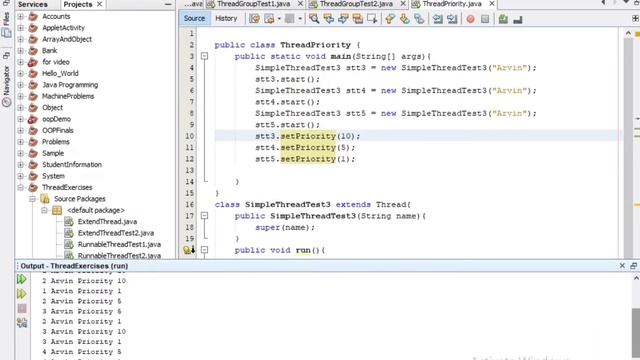Switch to ThreadGroupTest1.java editor tab
Screen dimensions: 640x360
click(253, 4)
